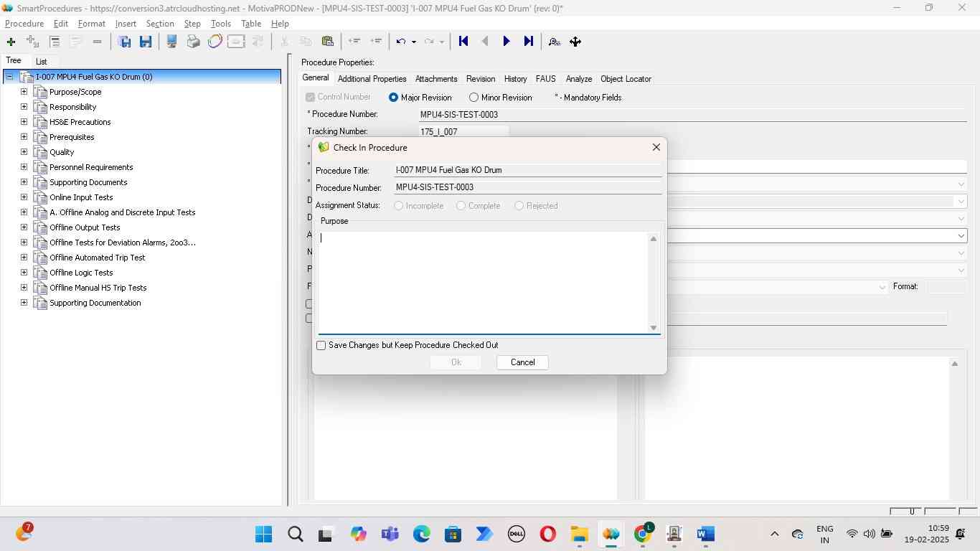Click the paste clipboard icon
980x551 pixels.
point(328,42)
